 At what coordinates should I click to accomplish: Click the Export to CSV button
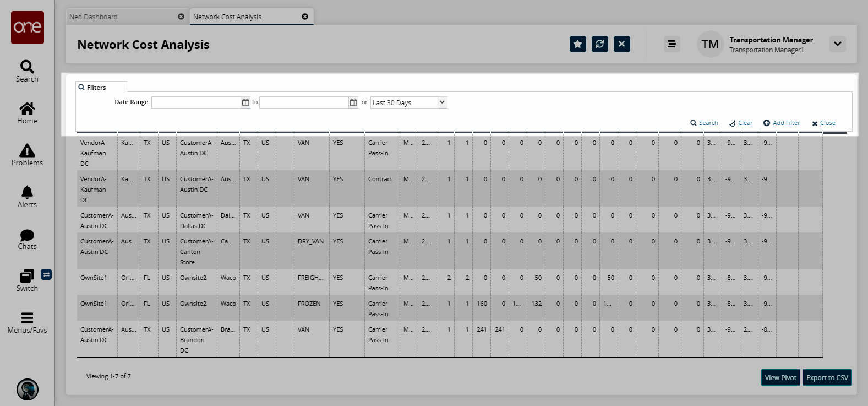[827, 377]
